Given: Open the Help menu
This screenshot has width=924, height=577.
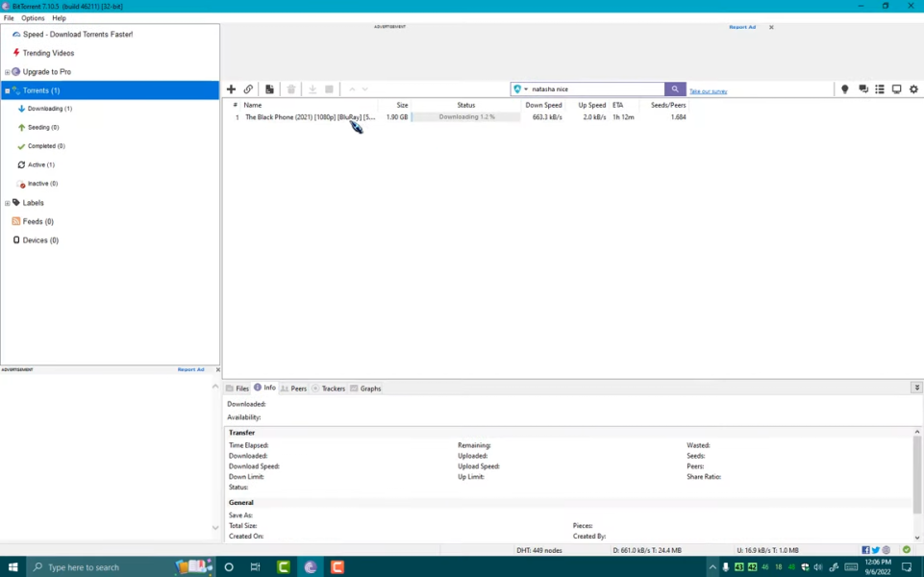Looking at the screenshot, I should point(59,18).
